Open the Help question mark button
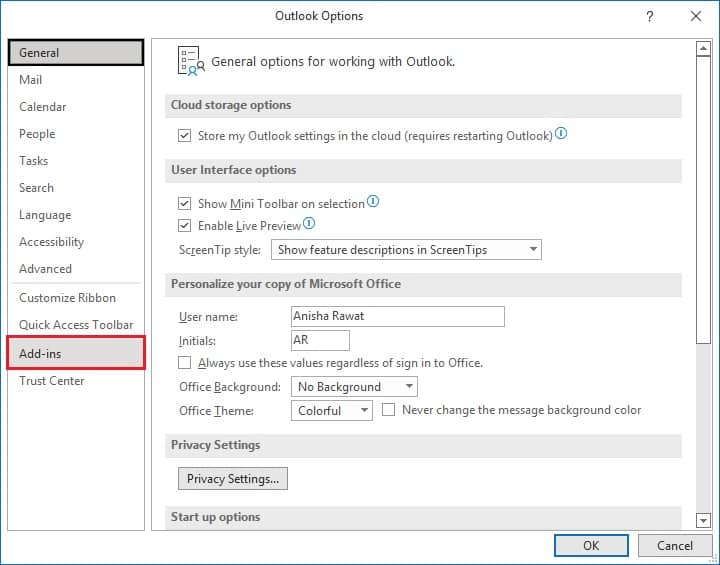 point(649,17)
